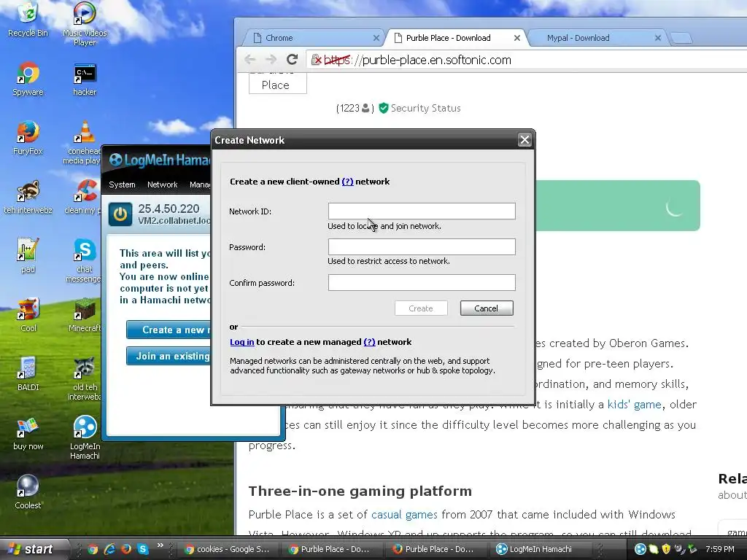The height and width of the screenshot is (560, 747).
Task: Launch Skype from quick launch bar
Action: (x=143, y=549)
